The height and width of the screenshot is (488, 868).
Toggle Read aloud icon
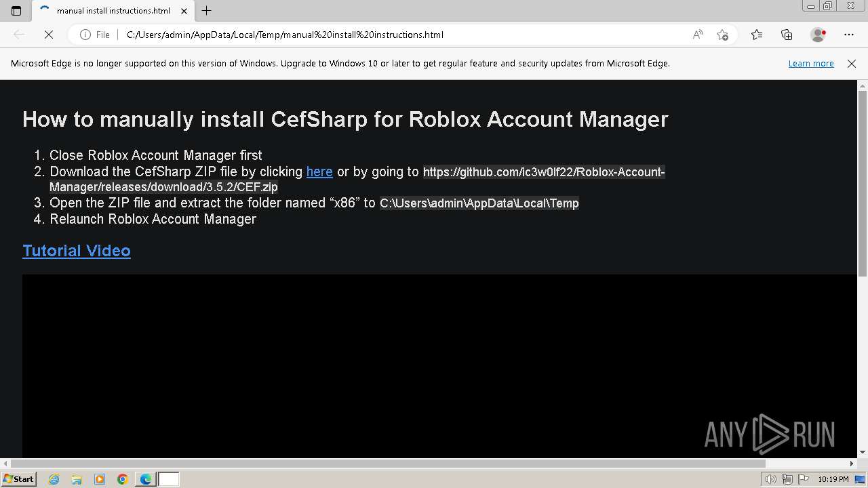click(698, 35)
